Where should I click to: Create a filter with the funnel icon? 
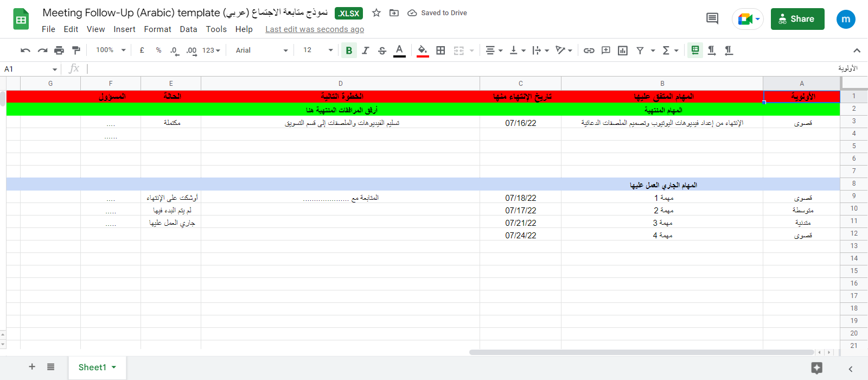[640, 50]
